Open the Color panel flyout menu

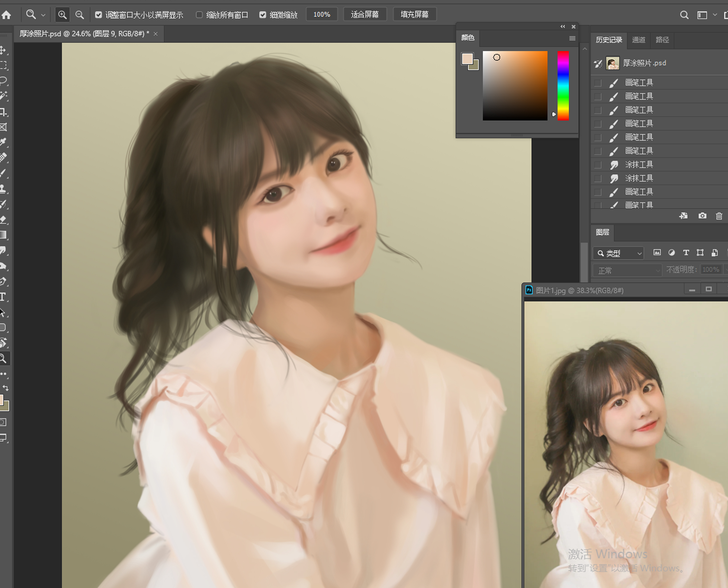572,38
